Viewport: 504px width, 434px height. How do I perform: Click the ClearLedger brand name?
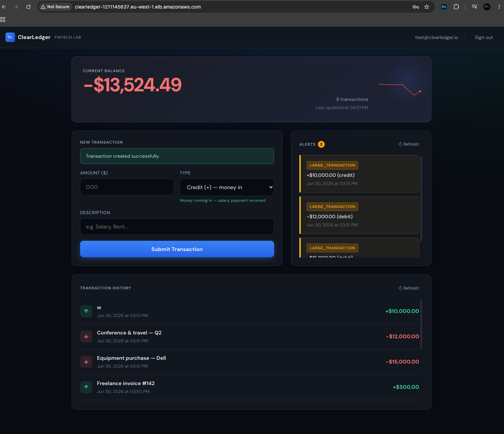[x=34, y=37]
